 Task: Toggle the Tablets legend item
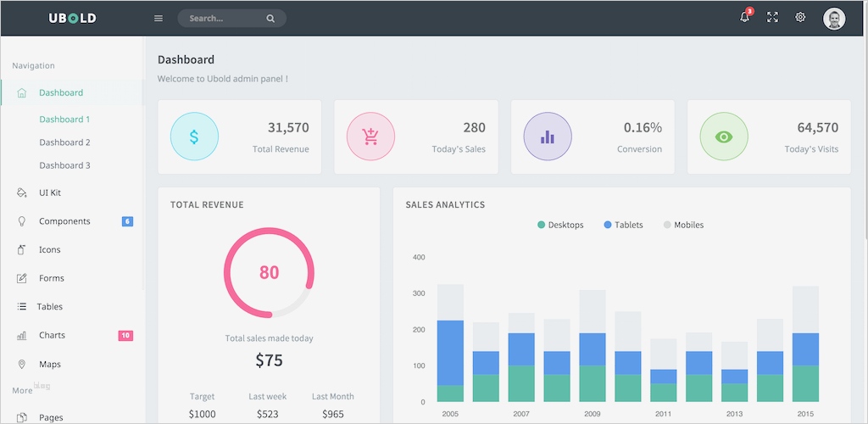pyautogui.click(x=623, y=225)
